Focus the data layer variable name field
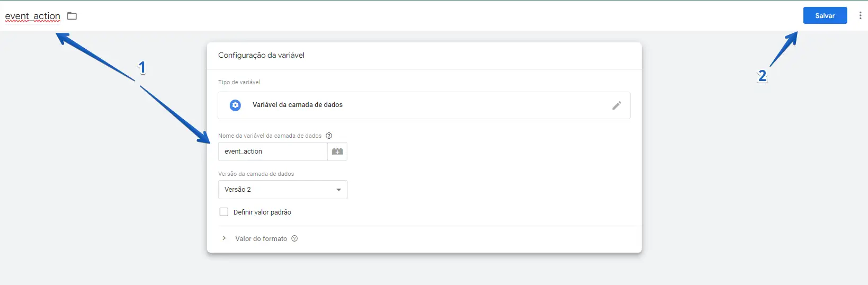 pos(273,152)
